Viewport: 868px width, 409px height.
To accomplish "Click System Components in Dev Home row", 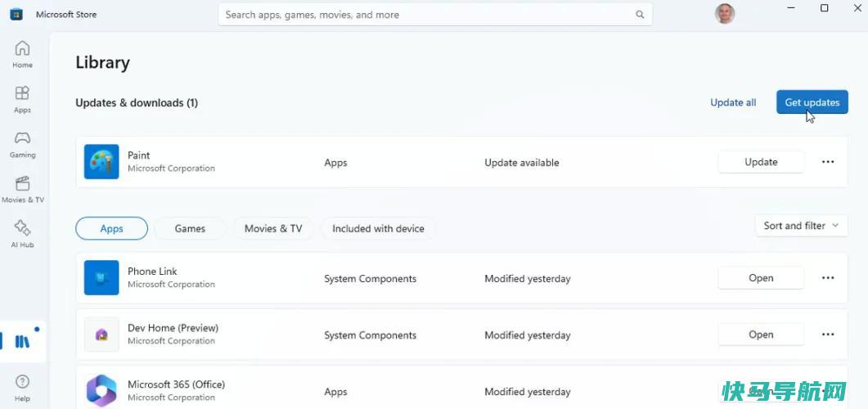I will click(370, 335).
